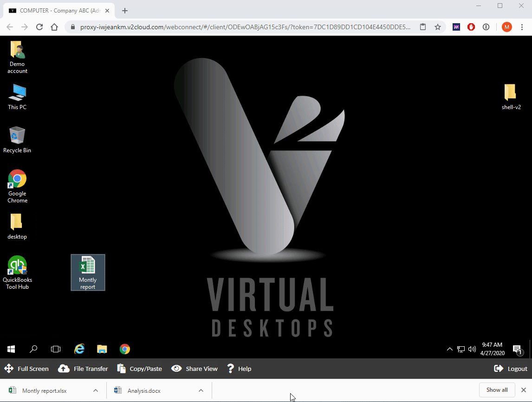
Task: Reload the current page
Action: coord(39,27)
